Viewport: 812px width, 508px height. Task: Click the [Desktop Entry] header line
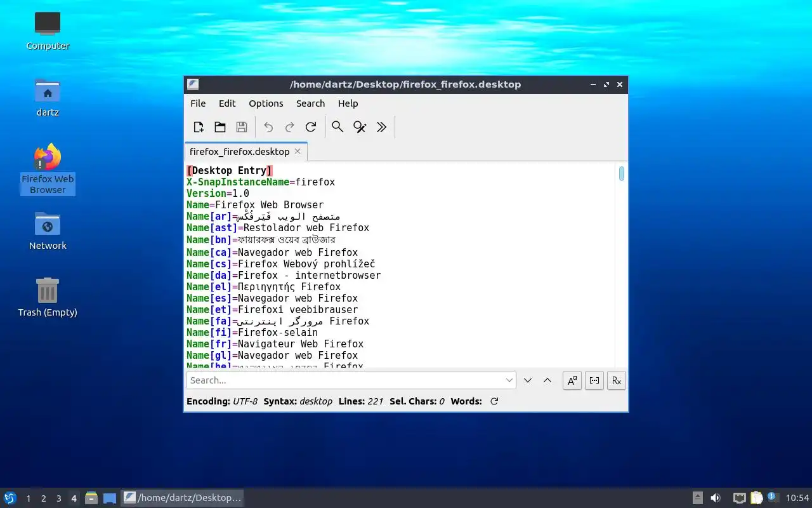click(230, 170)
